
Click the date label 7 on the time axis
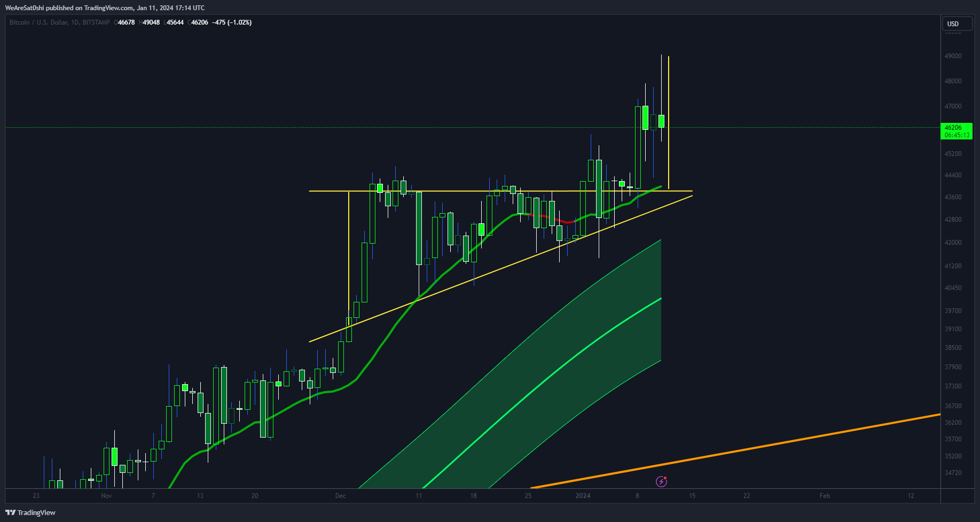[x=153, y=496]
